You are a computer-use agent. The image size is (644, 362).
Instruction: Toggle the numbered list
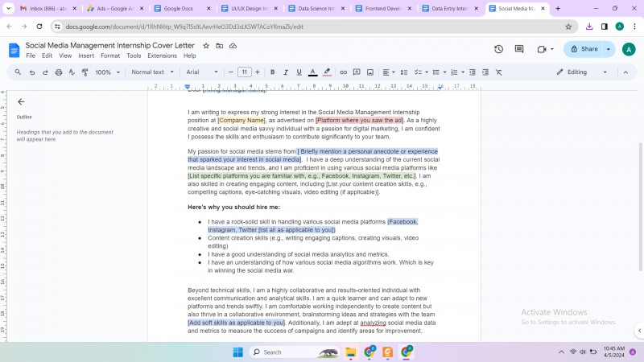coord(454,72)
